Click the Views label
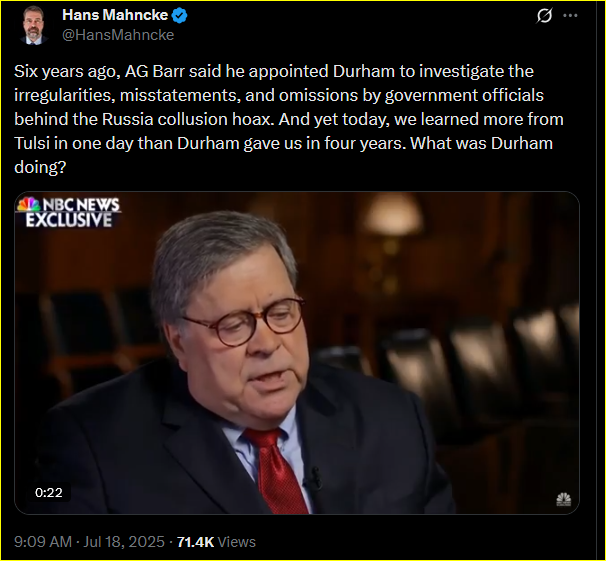 (x=237, y=542)
